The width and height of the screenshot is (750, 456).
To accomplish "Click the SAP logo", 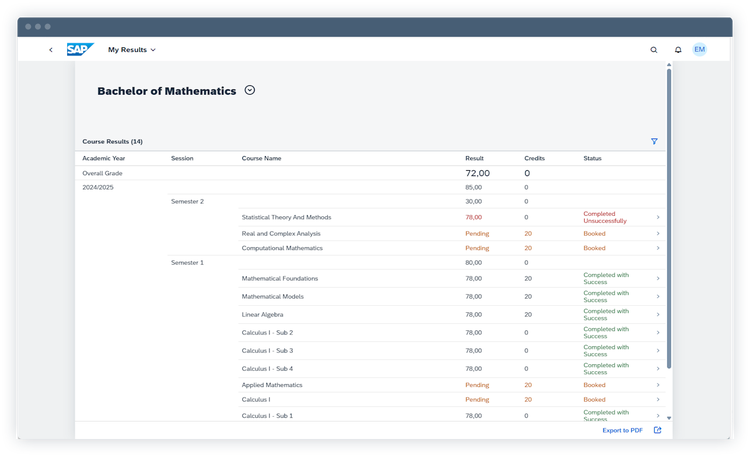I will click(x=80, y=49).
